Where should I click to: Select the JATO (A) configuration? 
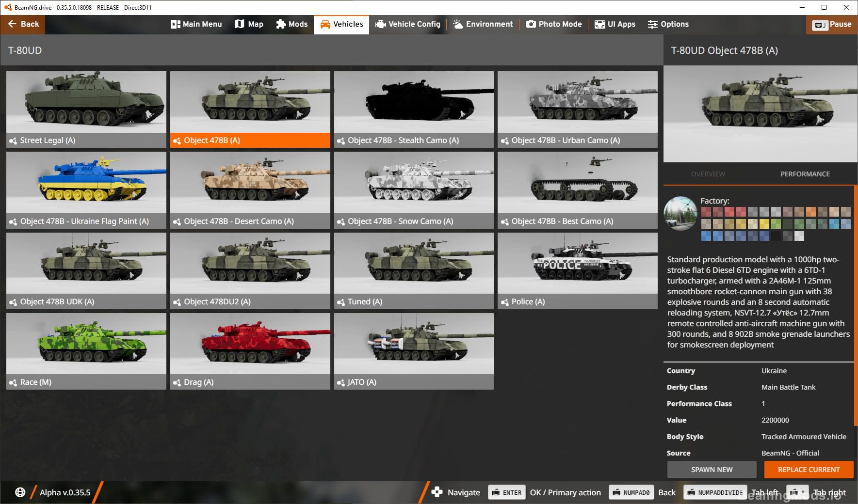click(x=414, y=351)
